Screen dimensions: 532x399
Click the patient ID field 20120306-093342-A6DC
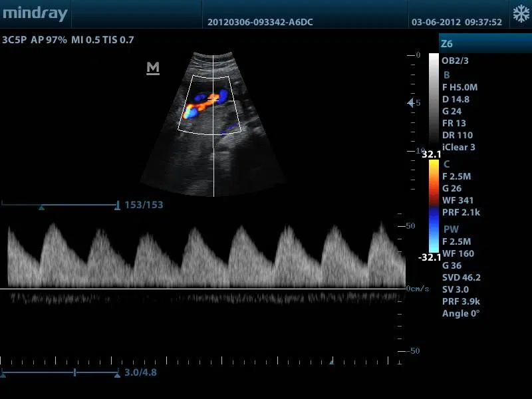click(x=260, y=22)
